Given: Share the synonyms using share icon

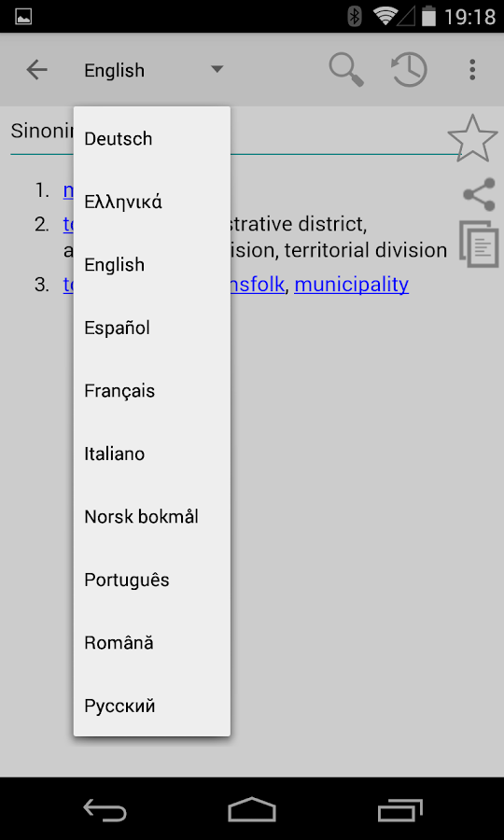Looking at the screenshot, I should point(479,194).
